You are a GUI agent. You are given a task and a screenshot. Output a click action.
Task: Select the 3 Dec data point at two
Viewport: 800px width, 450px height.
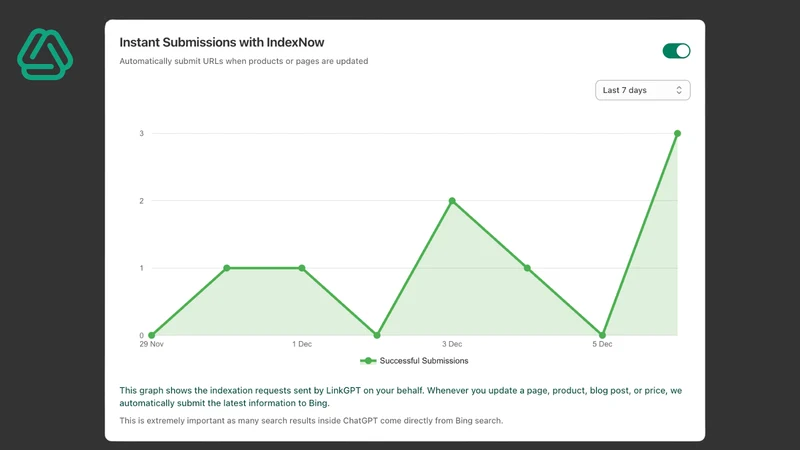(x=452, y=201)
